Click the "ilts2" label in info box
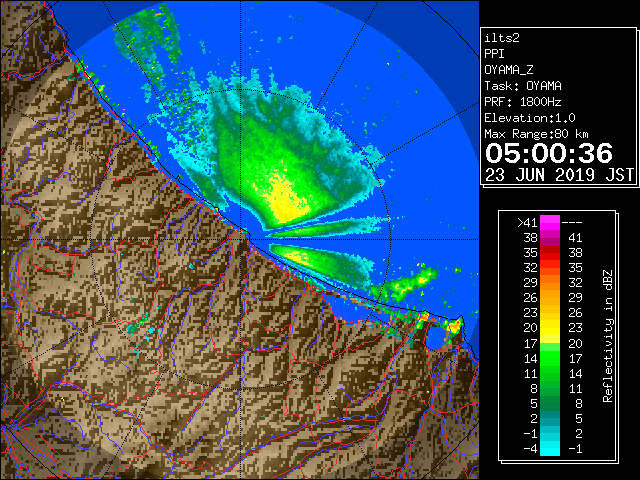The image size is (640, 480). (x=502, y=38)
